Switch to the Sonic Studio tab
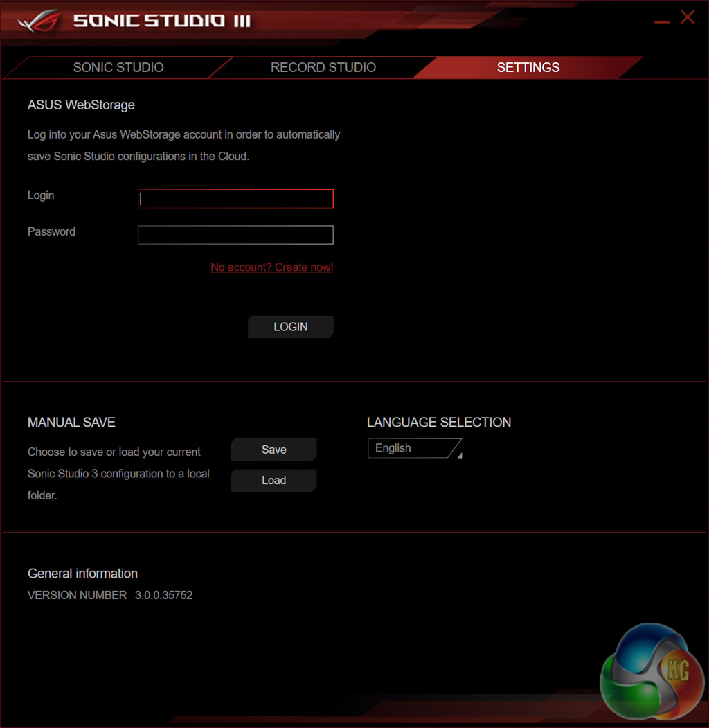The image size is (709, 728). (118, 67)
